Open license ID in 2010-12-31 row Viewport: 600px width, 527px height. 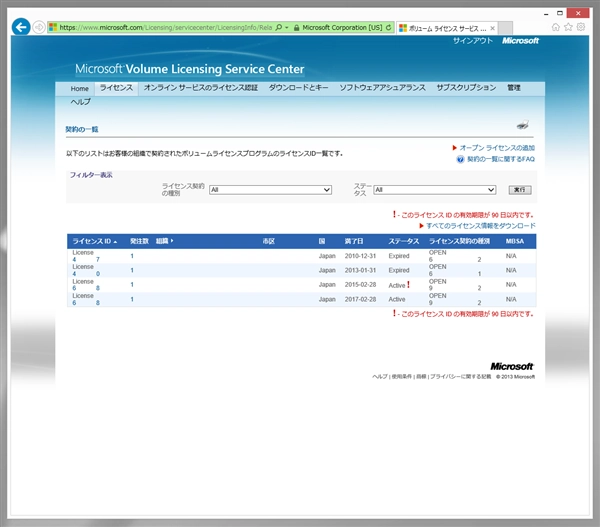(x=86, y=259)
